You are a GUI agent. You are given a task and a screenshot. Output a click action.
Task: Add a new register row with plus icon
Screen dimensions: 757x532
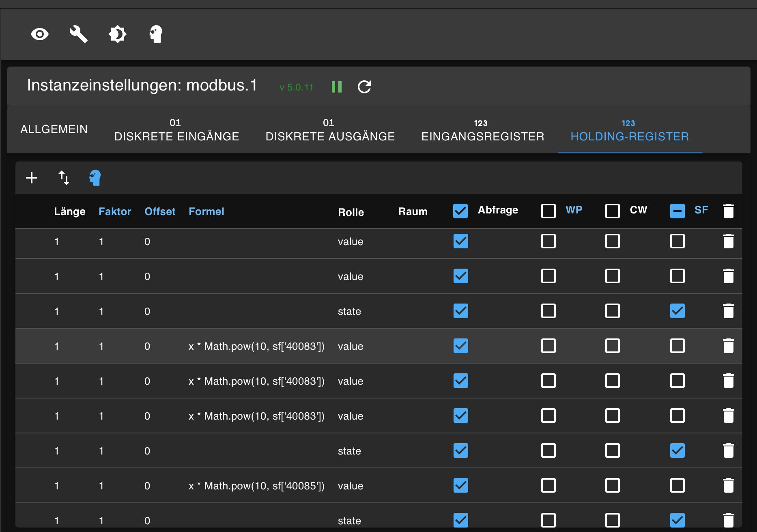point(32,178)
